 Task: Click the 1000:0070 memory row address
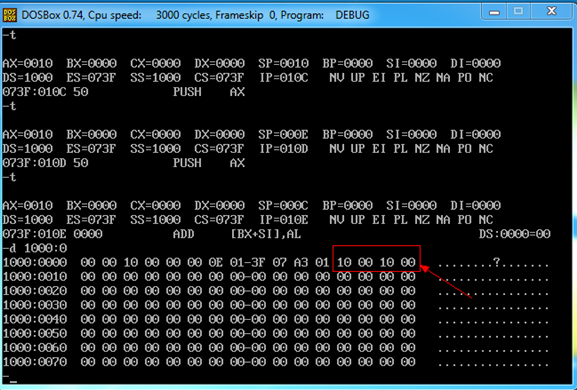click(x=35, y=362)
